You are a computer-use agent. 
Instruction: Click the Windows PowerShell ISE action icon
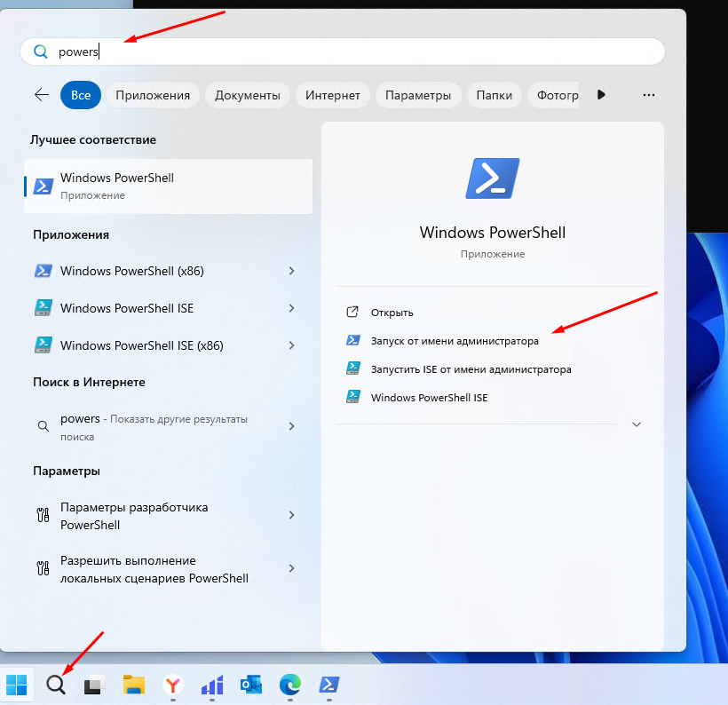(352, 397)
